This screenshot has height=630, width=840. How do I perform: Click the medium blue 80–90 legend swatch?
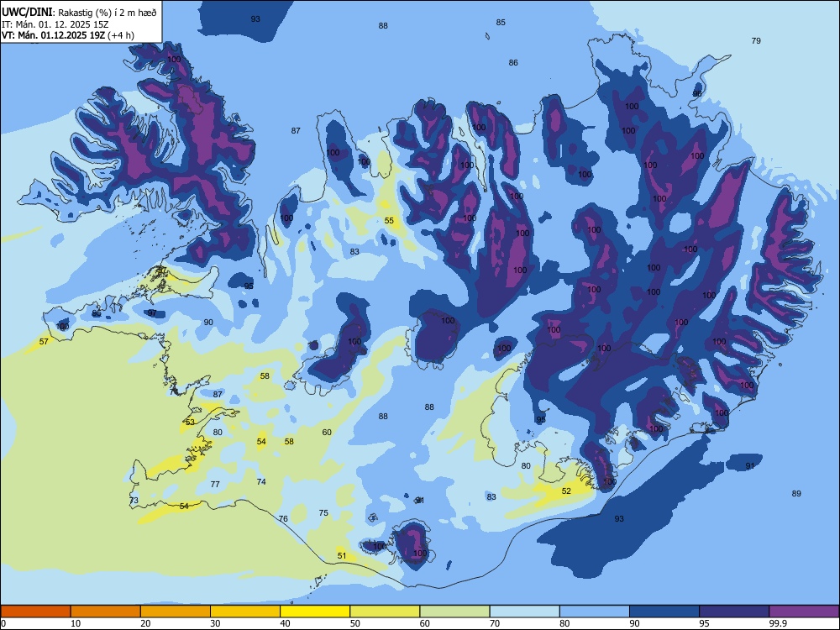click(595, 612)
